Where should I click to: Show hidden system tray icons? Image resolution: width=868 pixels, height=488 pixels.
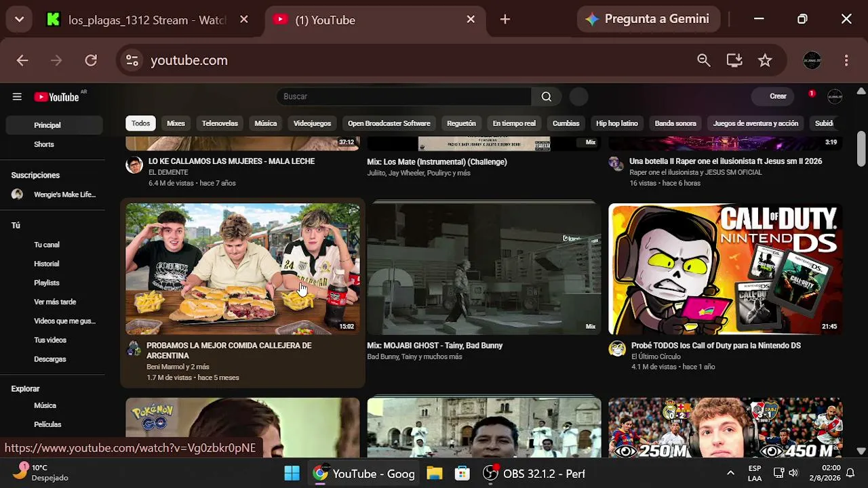point(730,473)
